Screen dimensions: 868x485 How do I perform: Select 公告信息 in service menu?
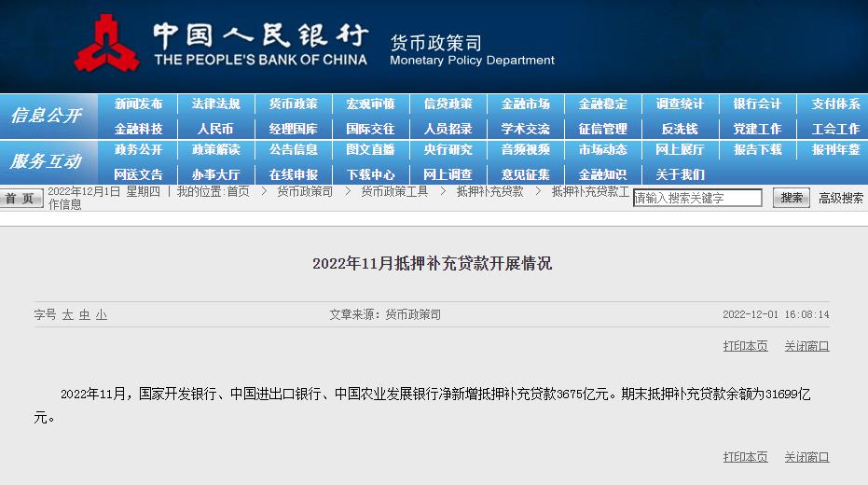point(293,149)
